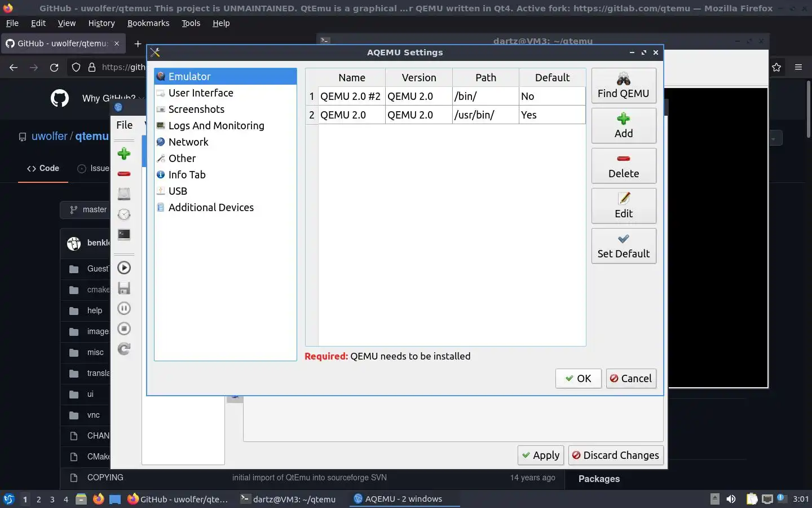This screenshot has width=812, height=508.
Task: Click the Version column header
Action: 419,78
